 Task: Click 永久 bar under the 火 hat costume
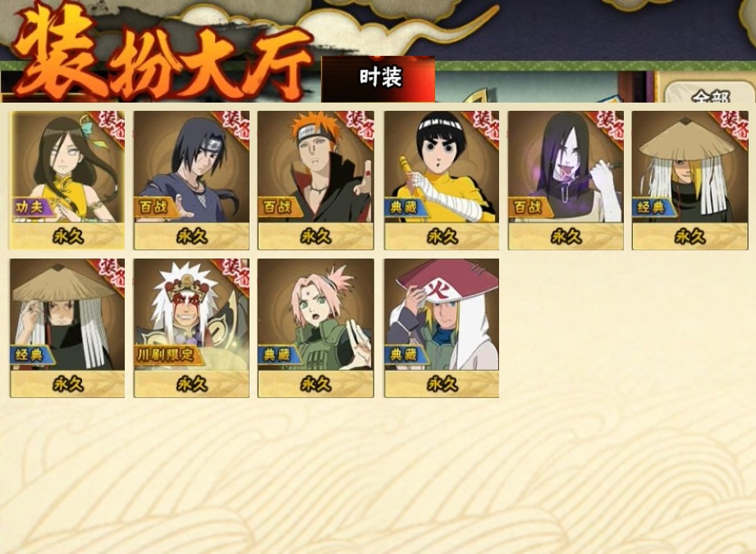442,384
